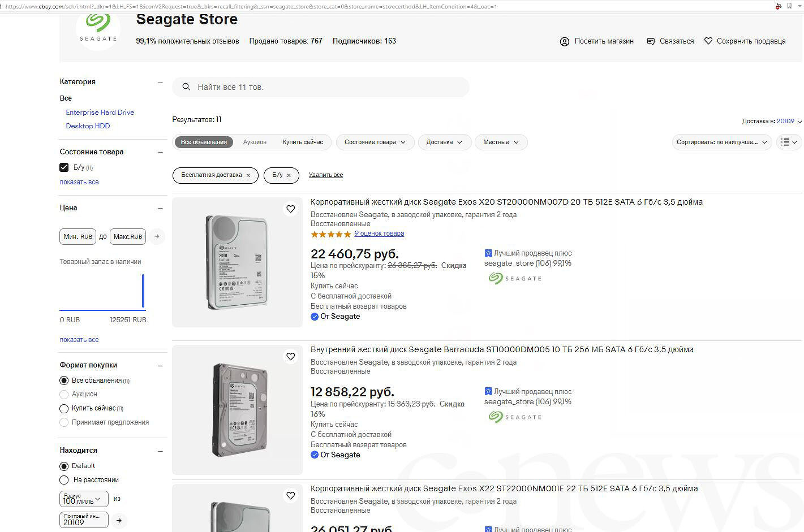The image size is (804, 532).
Task: Open the 'Местные' dropdown filter
Action: pos(501,142)
